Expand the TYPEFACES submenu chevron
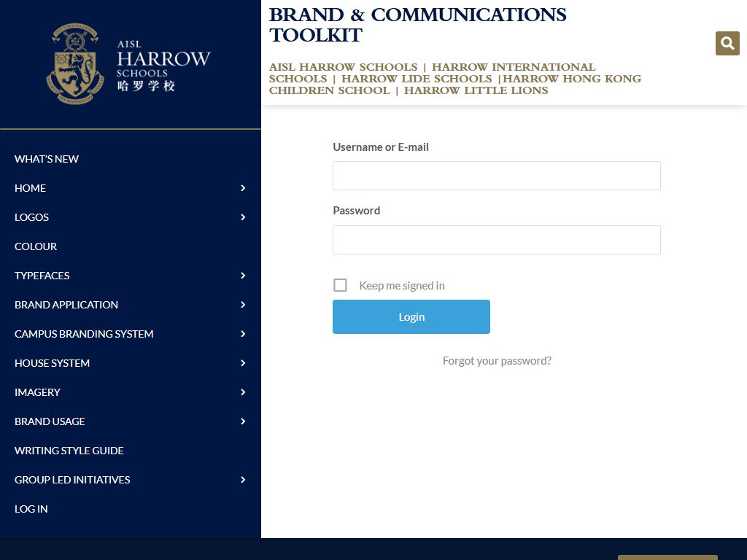The height and width of the screenshot is (560, 747). [x=243, y=276]
